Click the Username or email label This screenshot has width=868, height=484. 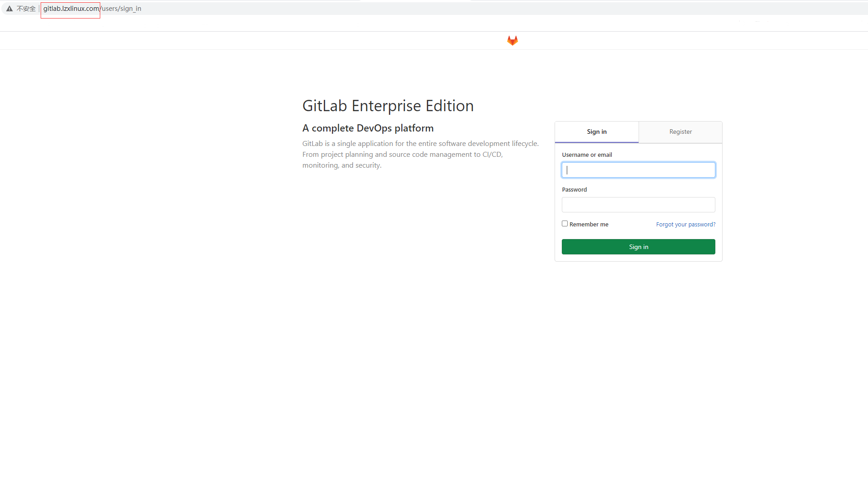(587, 155)
